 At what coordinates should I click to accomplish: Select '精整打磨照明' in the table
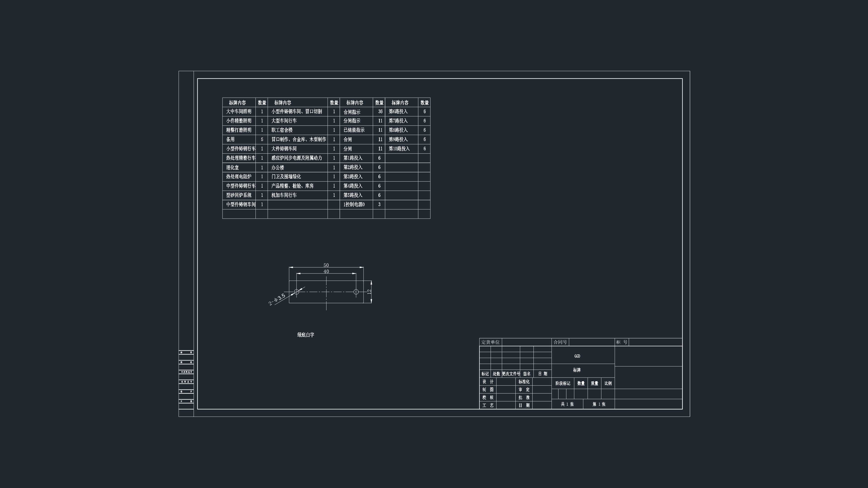238,130
